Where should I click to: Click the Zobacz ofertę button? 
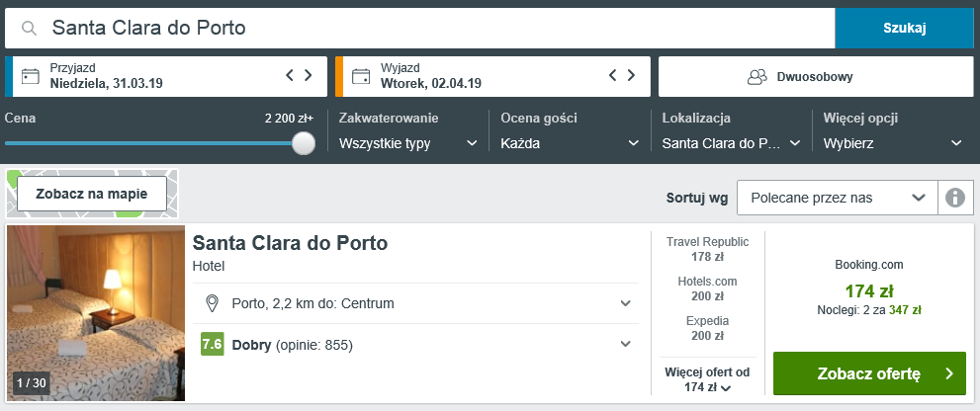click(869, 373)
